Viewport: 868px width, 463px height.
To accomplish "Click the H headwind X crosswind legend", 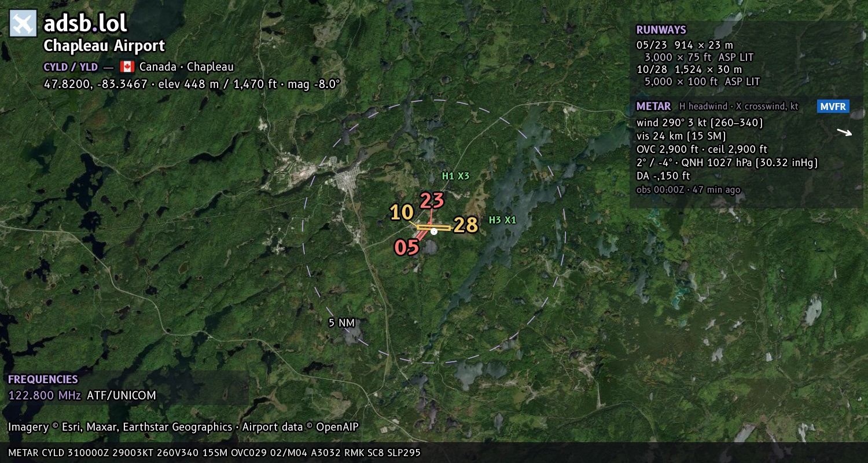I will click(x=738, y=106).
